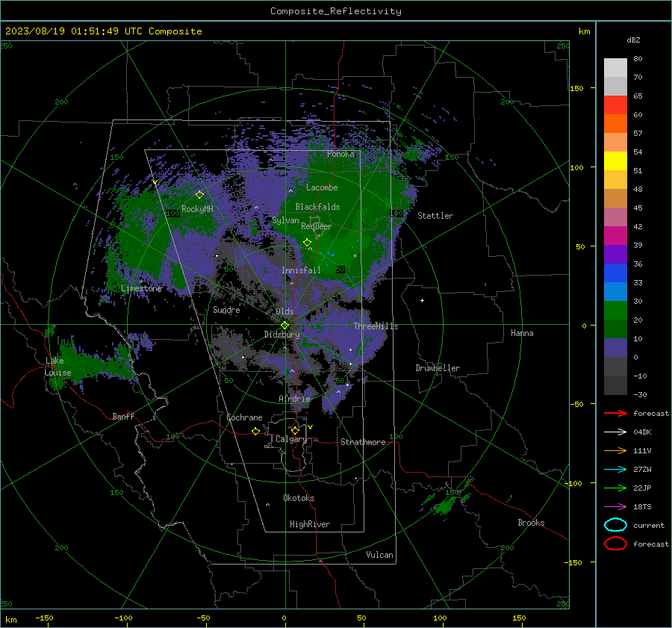Click the Limestone label
Screen dimensions: 672x628
(x=141, y=288)
